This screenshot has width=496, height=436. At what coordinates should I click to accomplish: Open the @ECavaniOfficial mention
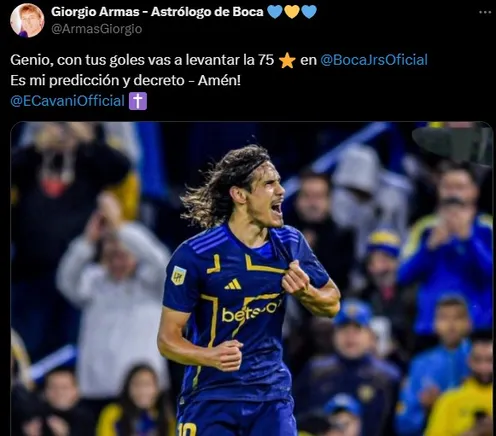[x=67, y=101]
